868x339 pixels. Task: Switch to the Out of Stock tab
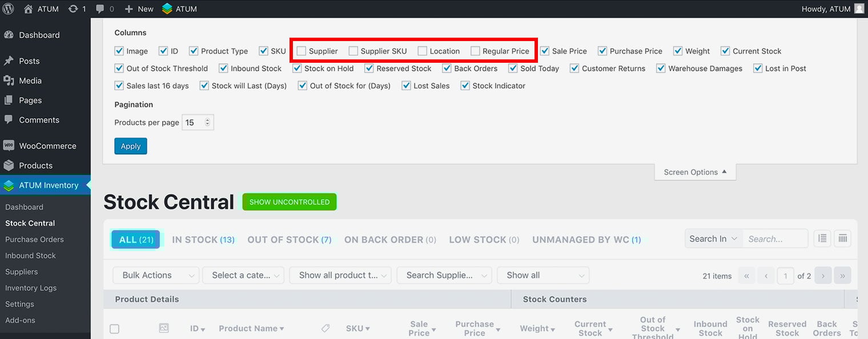click(x=289, y=240)
